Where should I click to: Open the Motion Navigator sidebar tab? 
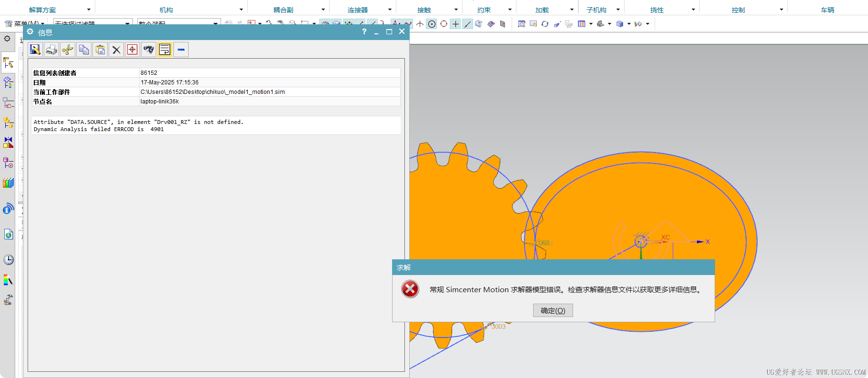tap(8, 62)
